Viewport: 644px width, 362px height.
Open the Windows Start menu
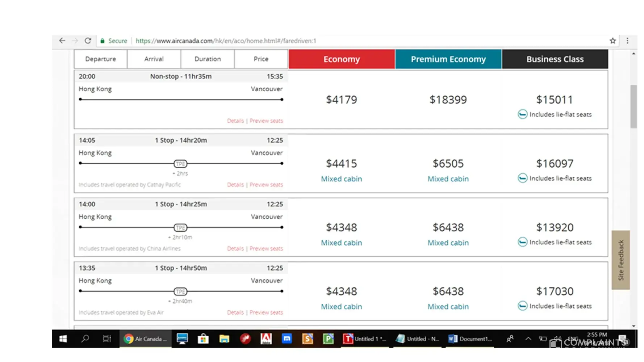click(63, 339)
